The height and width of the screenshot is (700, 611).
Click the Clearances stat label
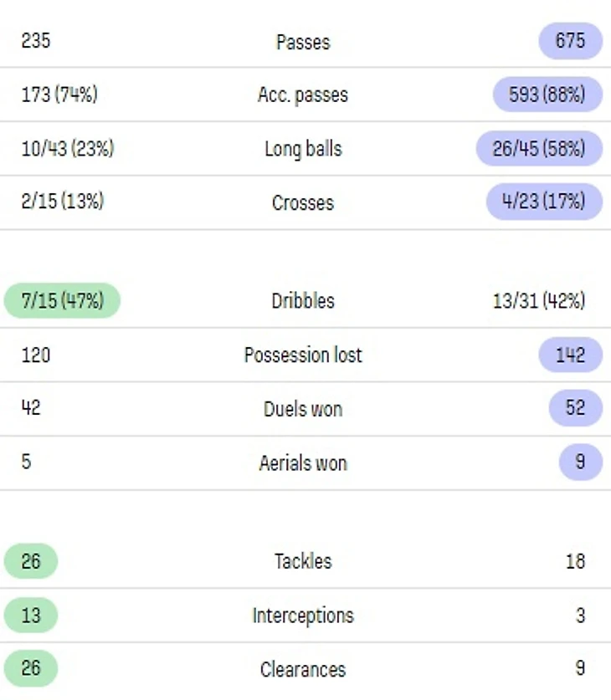tap(303, 669)
